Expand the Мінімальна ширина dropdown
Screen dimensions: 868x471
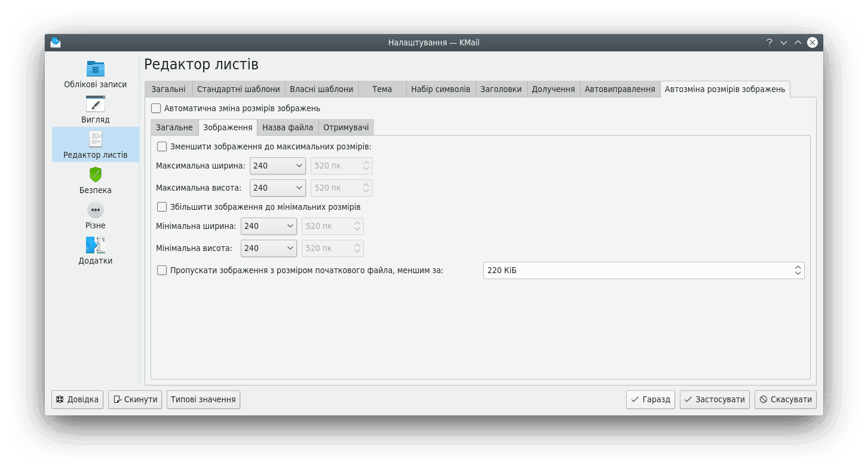[x=269, y=226]
